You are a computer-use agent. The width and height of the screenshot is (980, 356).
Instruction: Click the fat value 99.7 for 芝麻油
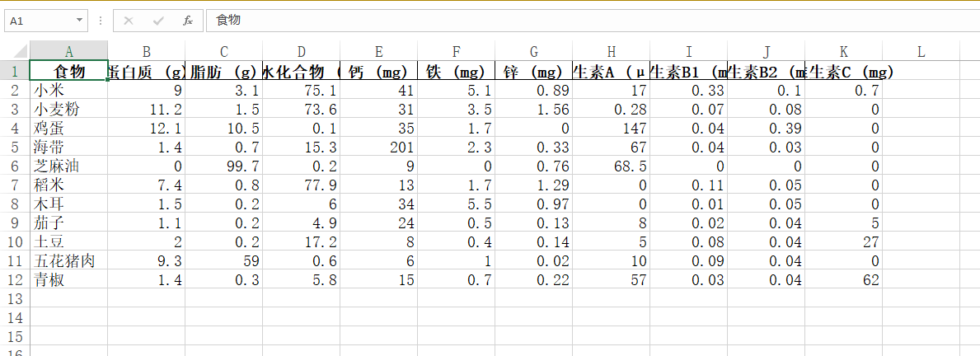click(x=223, y=166)
